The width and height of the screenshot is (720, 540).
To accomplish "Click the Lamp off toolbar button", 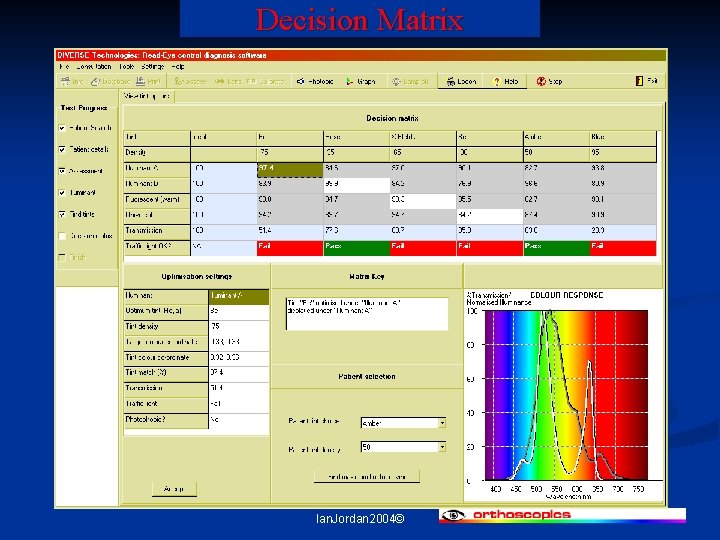I will (410, 81).
